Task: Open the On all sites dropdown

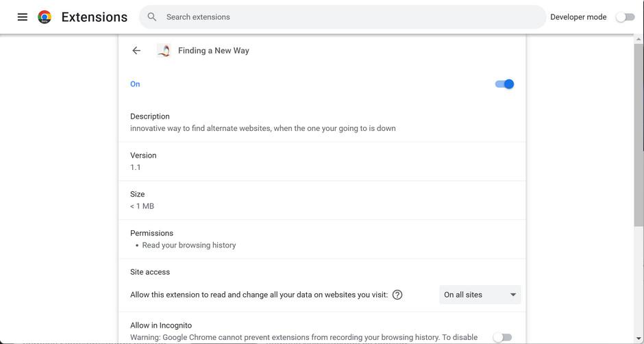Action: [473, 295]
